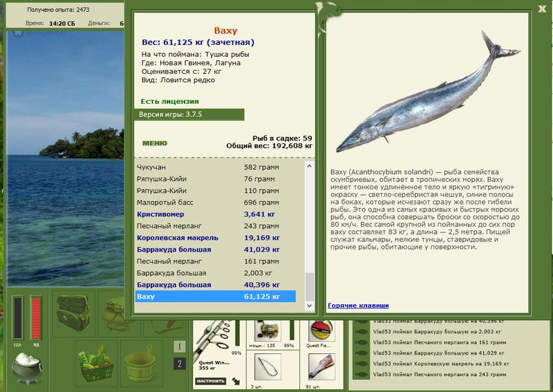Open the cooking pot icon

point(27,369)
